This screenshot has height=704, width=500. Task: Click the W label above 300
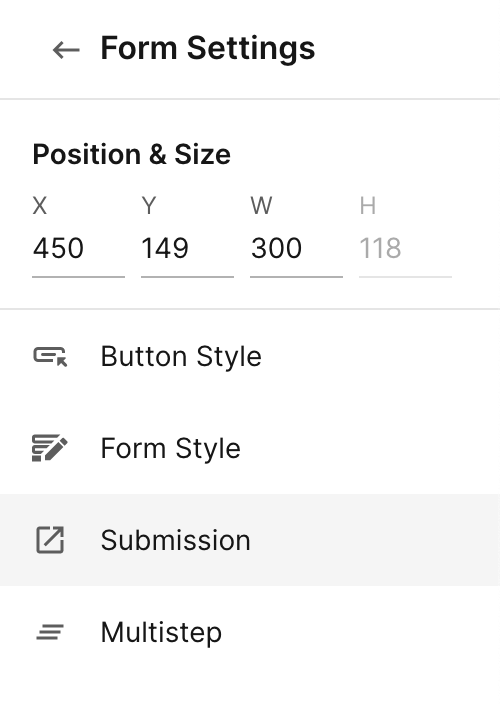pyautogui.click(x=261, y=206)
